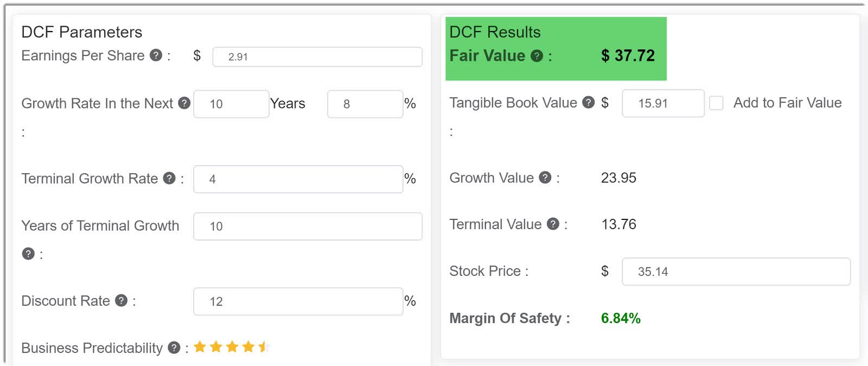Click Tangible Book Value input field
Image resolution: width=868 pixels, height=366 pixels.
click(662, 103)
